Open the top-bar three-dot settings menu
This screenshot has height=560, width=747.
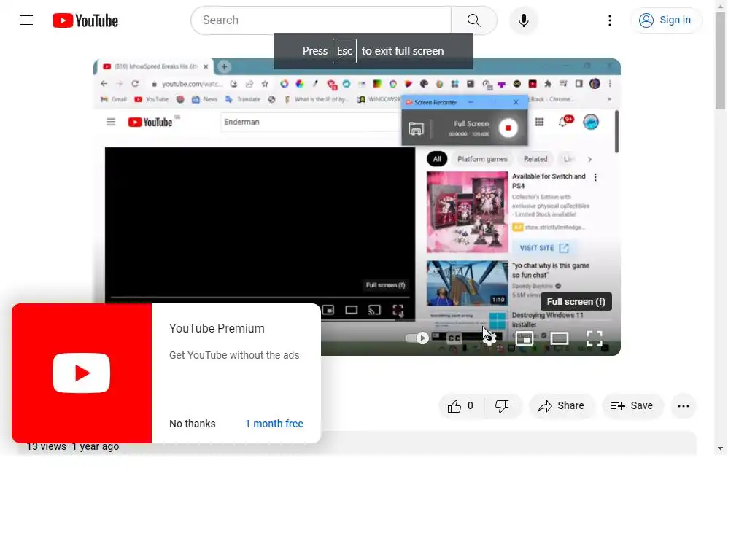point(609,20)
